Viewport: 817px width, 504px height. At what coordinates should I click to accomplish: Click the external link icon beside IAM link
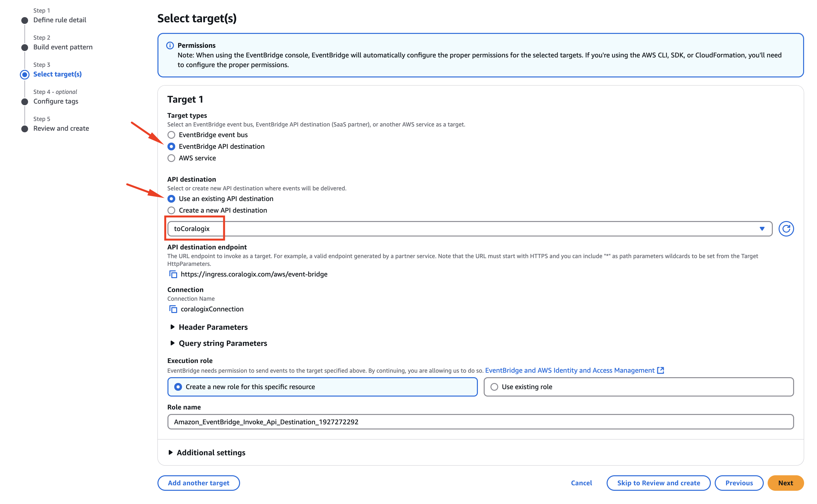660,370
